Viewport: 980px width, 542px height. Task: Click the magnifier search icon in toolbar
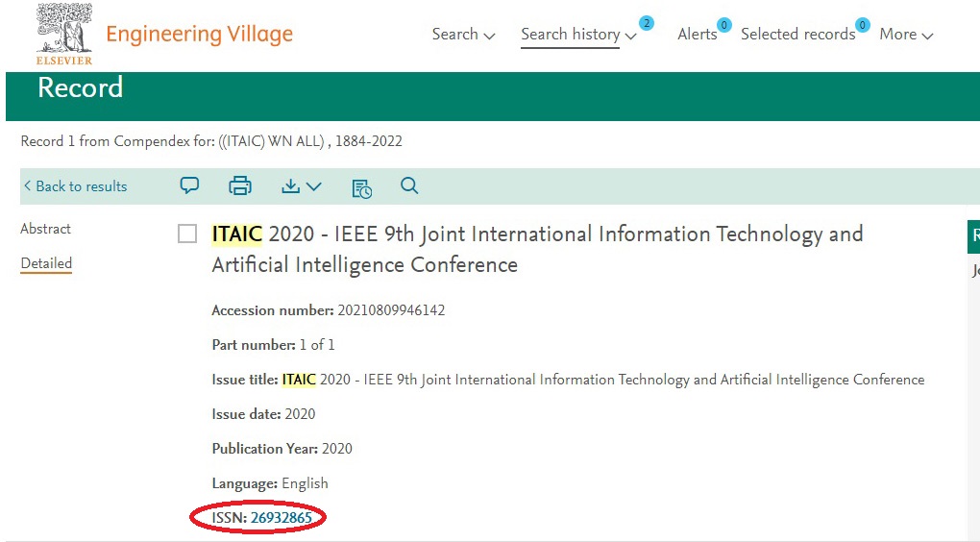[x=409, y=185]
